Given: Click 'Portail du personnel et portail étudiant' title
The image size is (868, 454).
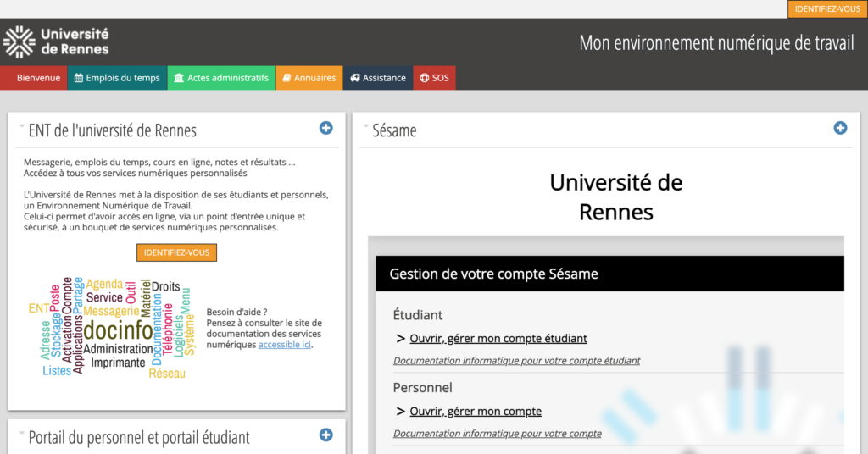Looking at the screenshot, I should [139, 438].
